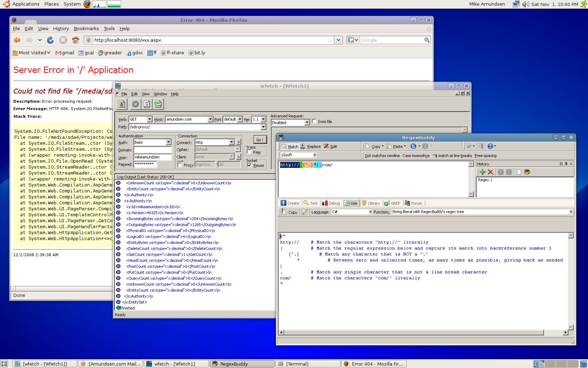Screen dimensions: 588x368
Task: Click the Copy button in Use panel
Action: coord(289,212)
